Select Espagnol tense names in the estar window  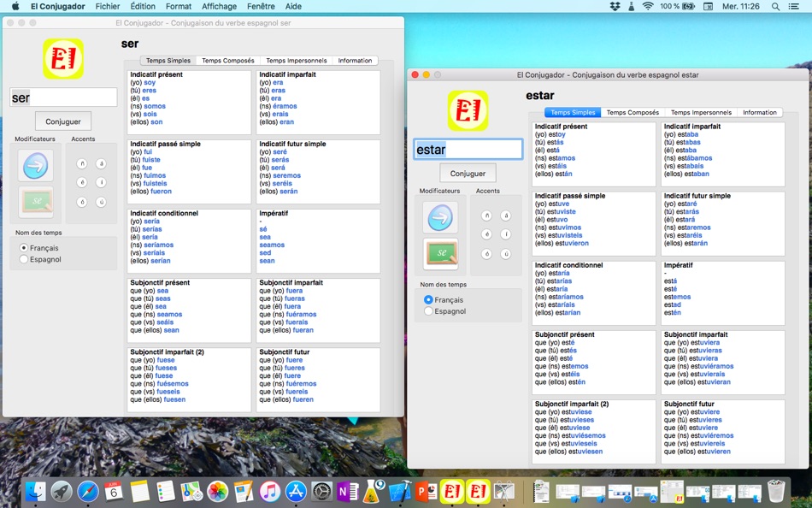click(444, 311)
